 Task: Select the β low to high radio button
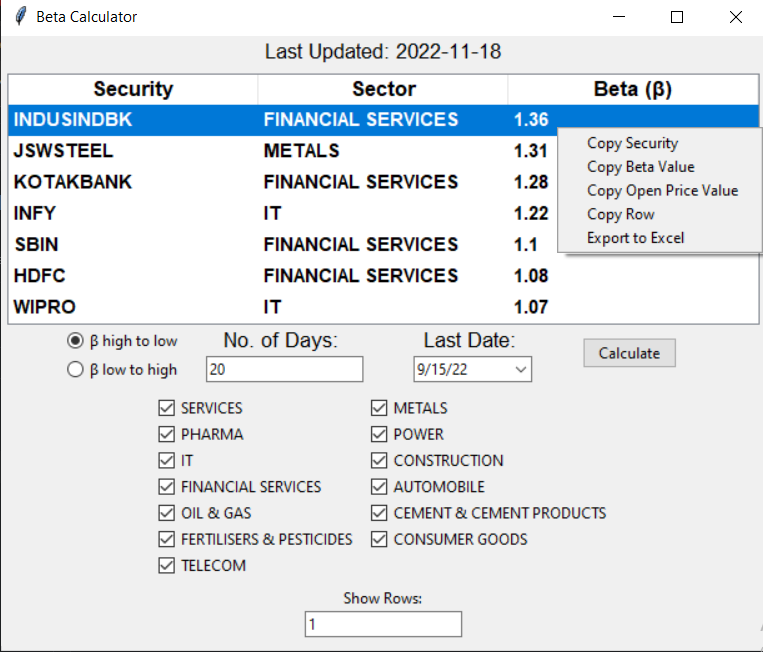pos(75,369)
